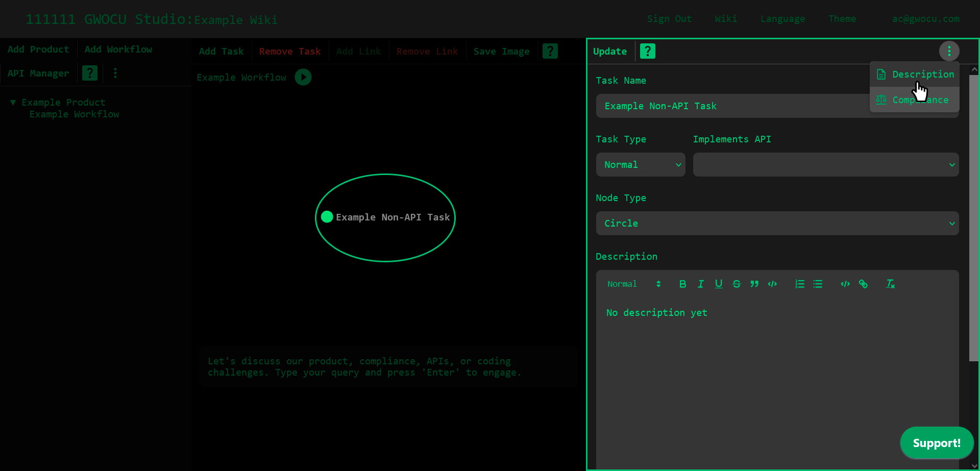Open the Theme menu
The height and width of the screenshot is (471, 980).
pyautogui.click(x=842, y=19)
